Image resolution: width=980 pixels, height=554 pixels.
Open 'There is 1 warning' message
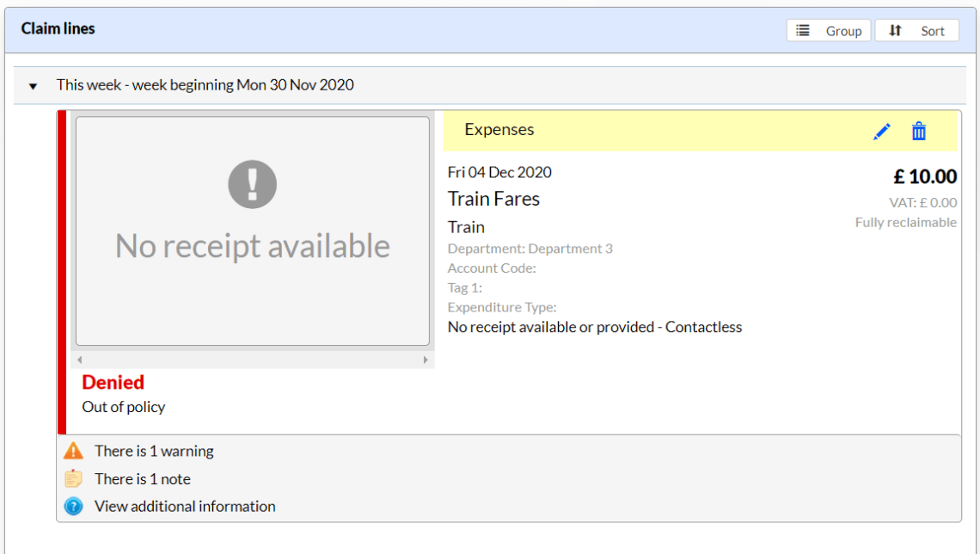(155, 451)
